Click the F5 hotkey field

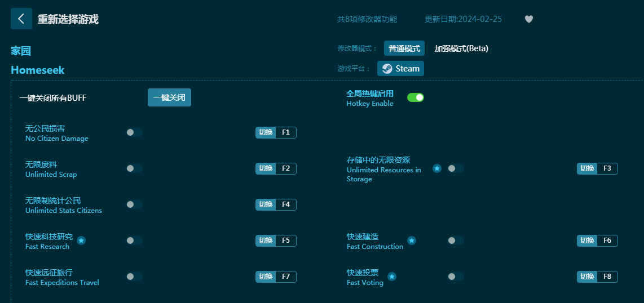pyautogui.click(x=286, y=240)
